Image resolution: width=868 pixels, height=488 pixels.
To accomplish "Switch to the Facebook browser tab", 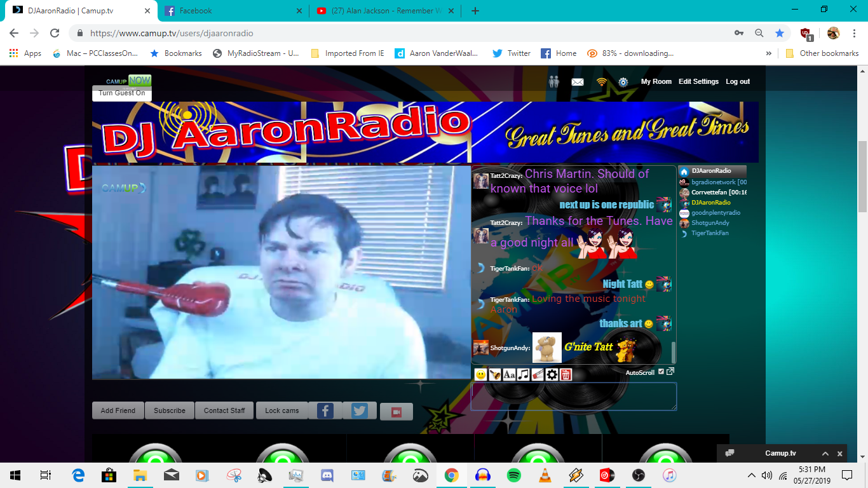I will tap(233, 11).
